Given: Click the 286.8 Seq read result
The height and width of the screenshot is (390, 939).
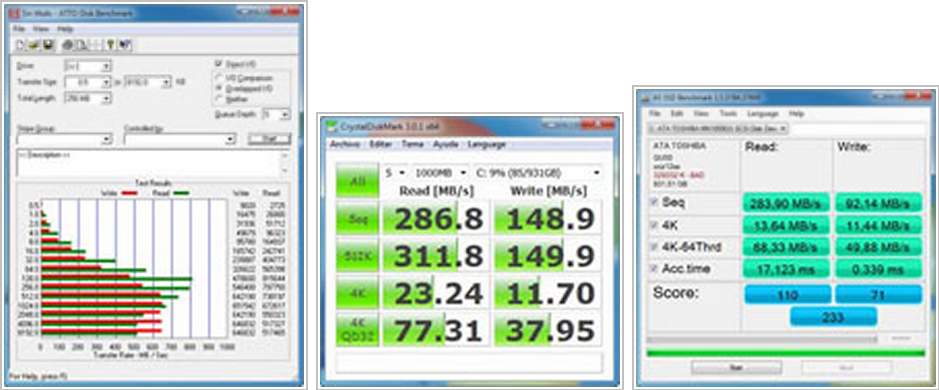Looking at the screenshot, I should tap(435, 218).
